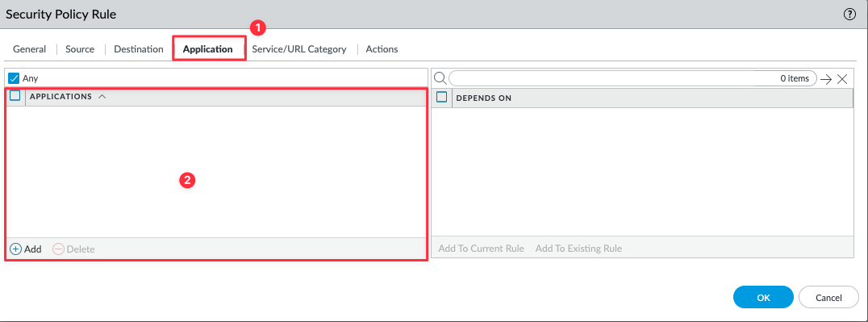This screenshot has height=322, width=868.
Task: Tick the Depends On header checkbox
Action: (x=442, y=97)
